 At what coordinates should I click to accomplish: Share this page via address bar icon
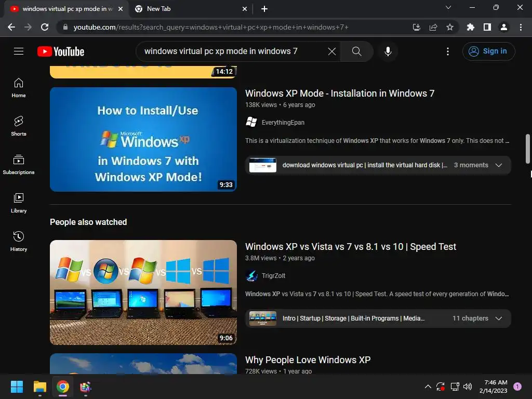[433, 27]
